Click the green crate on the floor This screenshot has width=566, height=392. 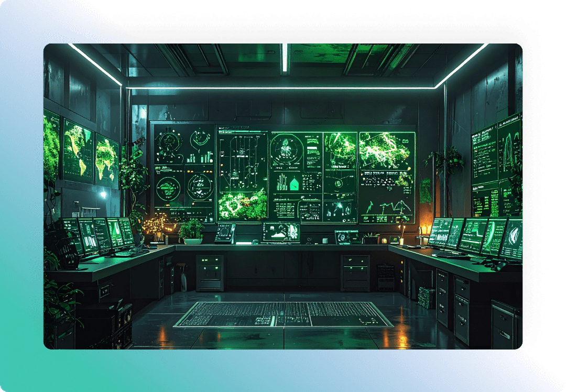tap(427, 297)
